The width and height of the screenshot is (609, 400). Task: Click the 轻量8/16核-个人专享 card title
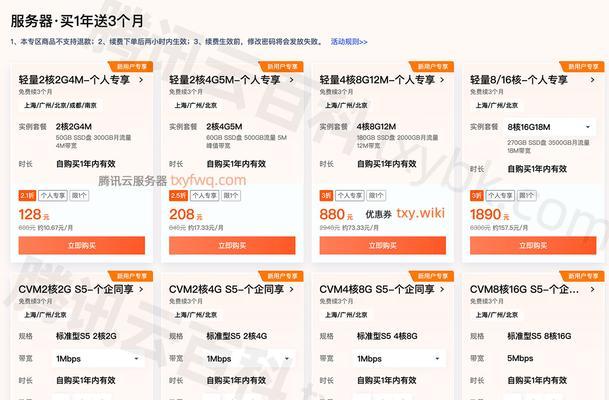519,80
